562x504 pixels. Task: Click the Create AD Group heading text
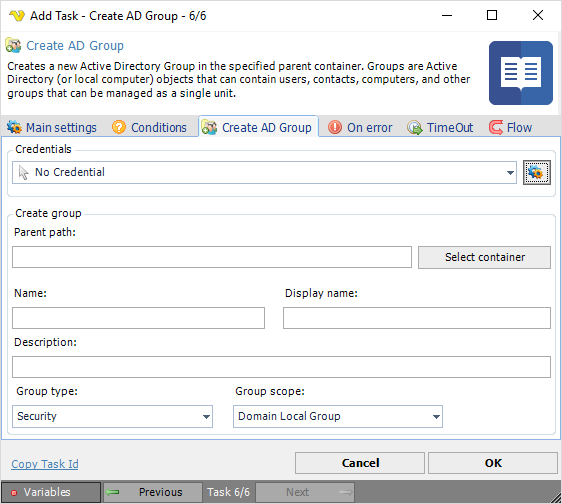(75, 46)
